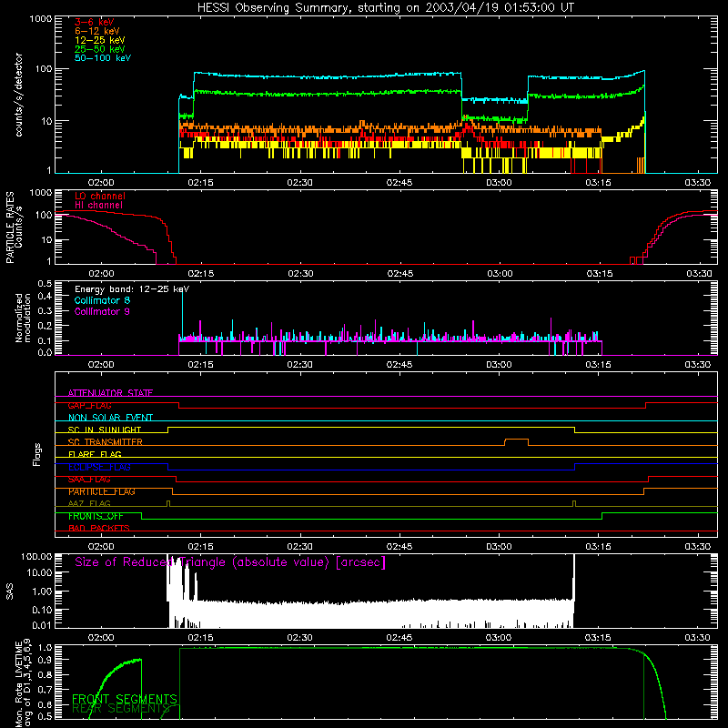Click the 0.01 tick on the SAS axis
Viewport: 728px width, 728px height.
point(42,625)
